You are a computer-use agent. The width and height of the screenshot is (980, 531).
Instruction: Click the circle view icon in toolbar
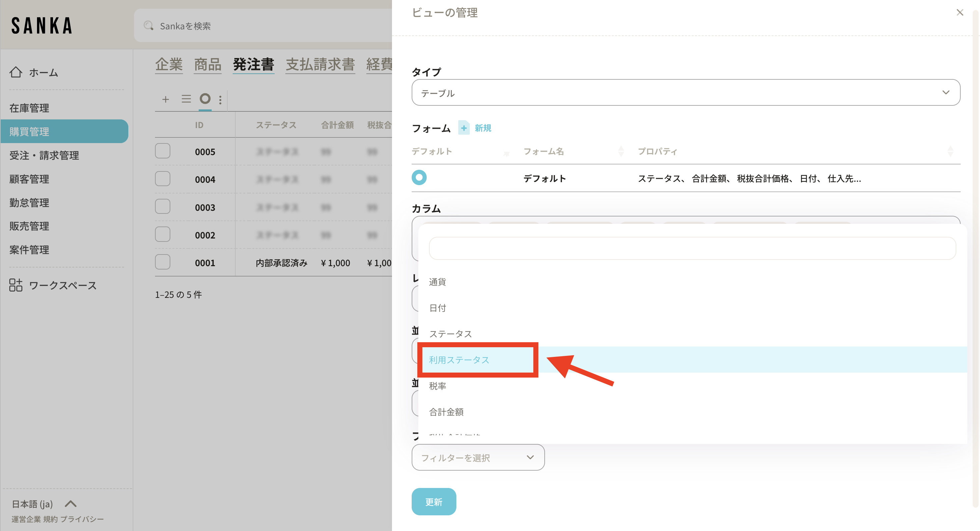205,99
